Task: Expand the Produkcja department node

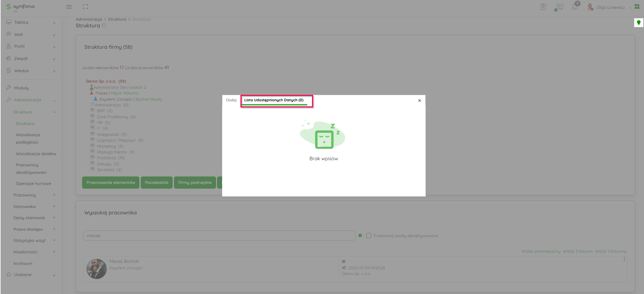Action: point(92,157)
